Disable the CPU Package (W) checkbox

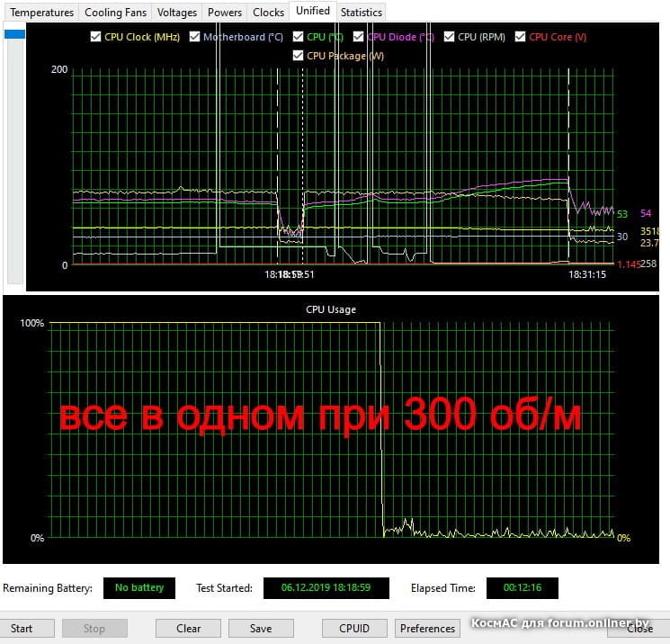tap(299, 56)
